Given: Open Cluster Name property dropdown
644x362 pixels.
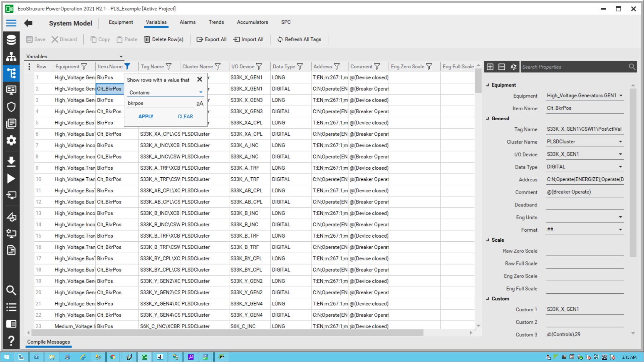Looking at the screenshot, I should [621, 142].
